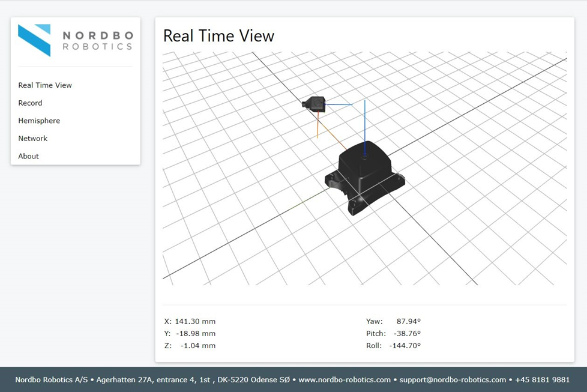The image size is (587, 392).
Task: Click the Nordbo Robotics A/S footer text
Action: (51, 379)
